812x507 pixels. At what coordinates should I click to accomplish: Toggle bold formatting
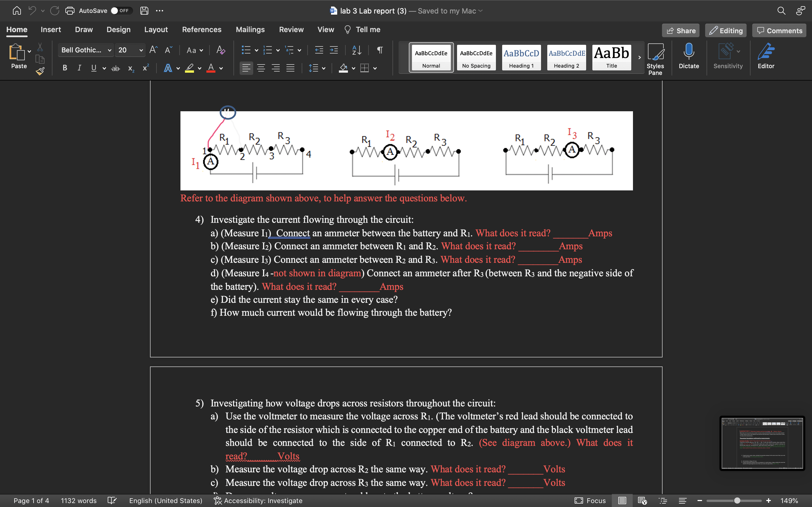click(x=64, y=68)
